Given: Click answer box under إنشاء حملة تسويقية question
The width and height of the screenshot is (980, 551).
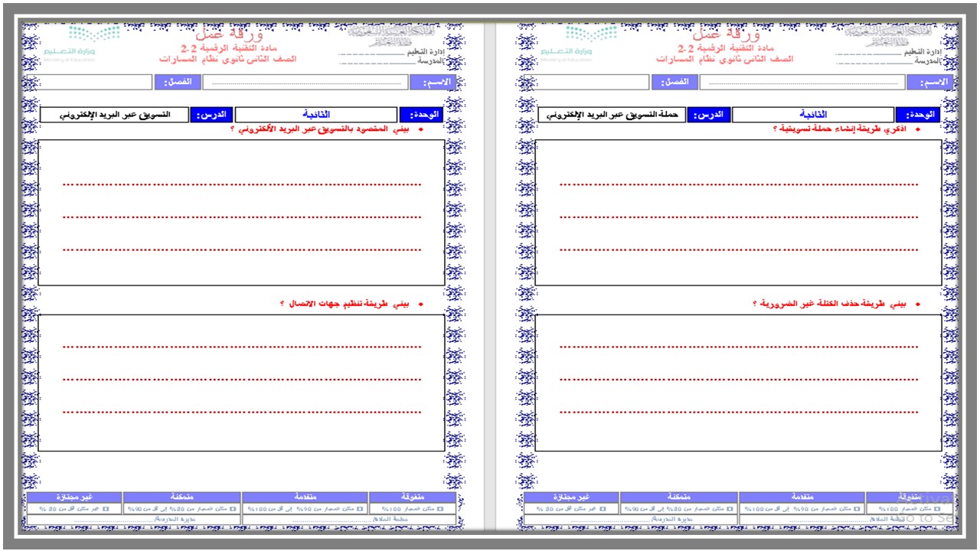Looking at the screenshot, I should point(738,213).
